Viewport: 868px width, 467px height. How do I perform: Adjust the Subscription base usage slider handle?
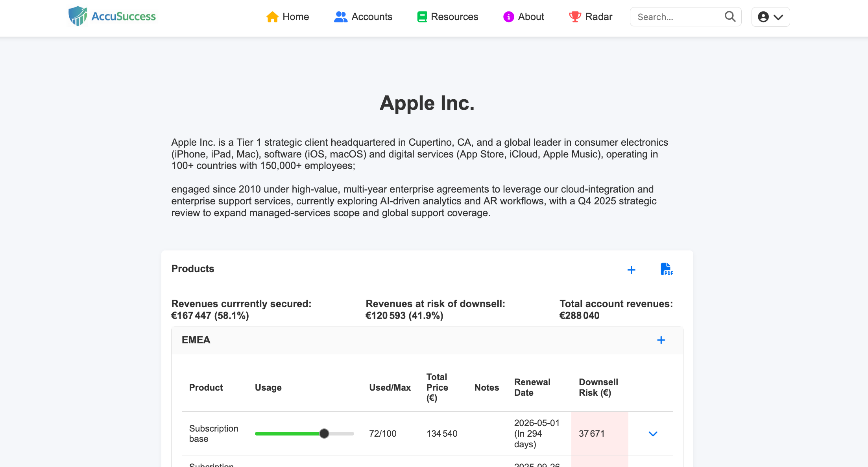click(x=324, y=434)
